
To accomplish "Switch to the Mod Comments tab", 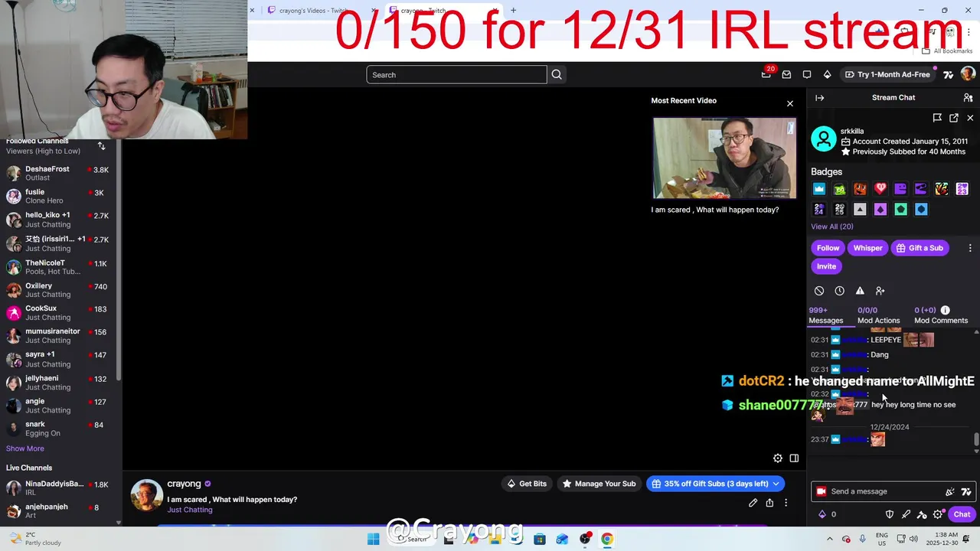I will (x=941, y=315).
